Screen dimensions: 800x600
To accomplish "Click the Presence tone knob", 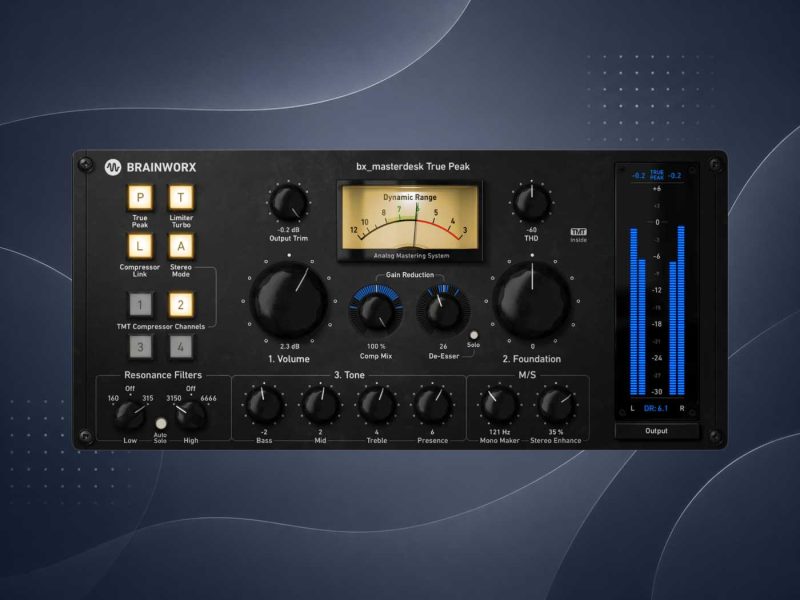I will point(433,405).
